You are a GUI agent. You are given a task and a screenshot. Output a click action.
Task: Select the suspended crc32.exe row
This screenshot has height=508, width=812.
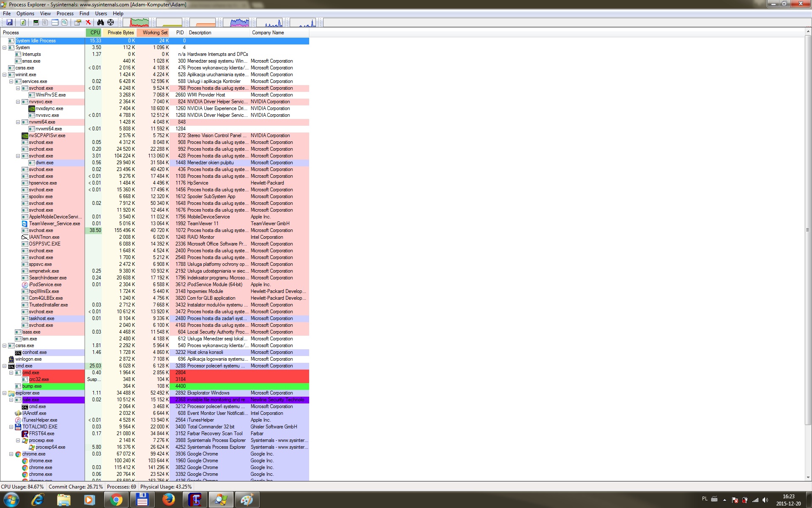pyautogui.click(x=155, y=379)
